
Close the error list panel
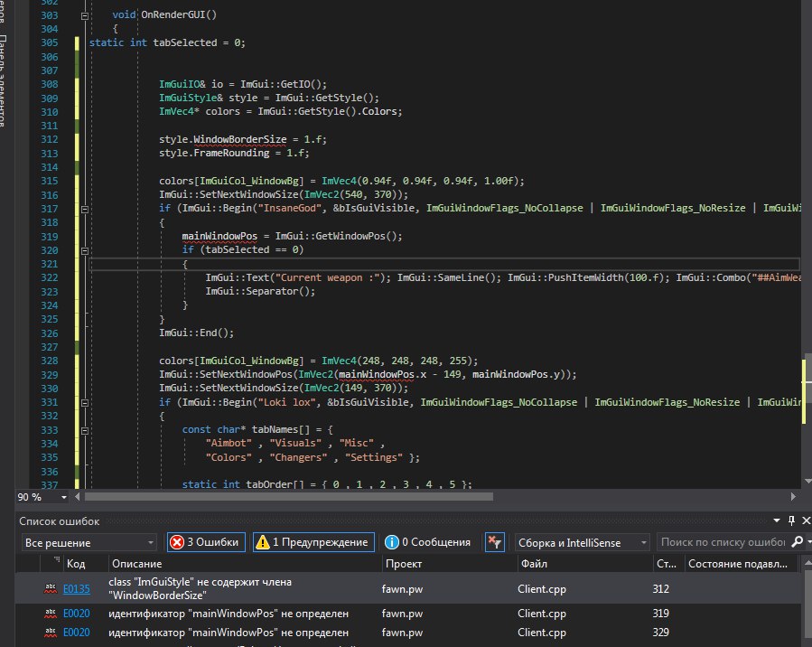click(x=806, y=520)
